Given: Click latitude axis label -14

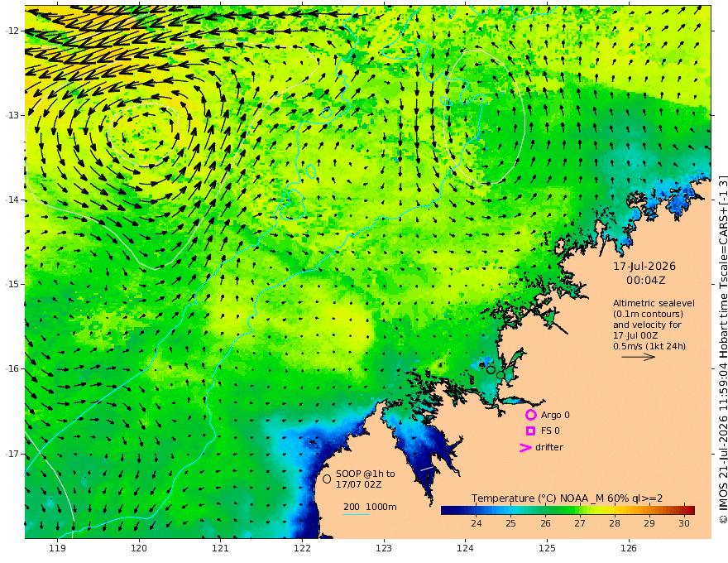Looking at the screenshot, I should (12, 200).
